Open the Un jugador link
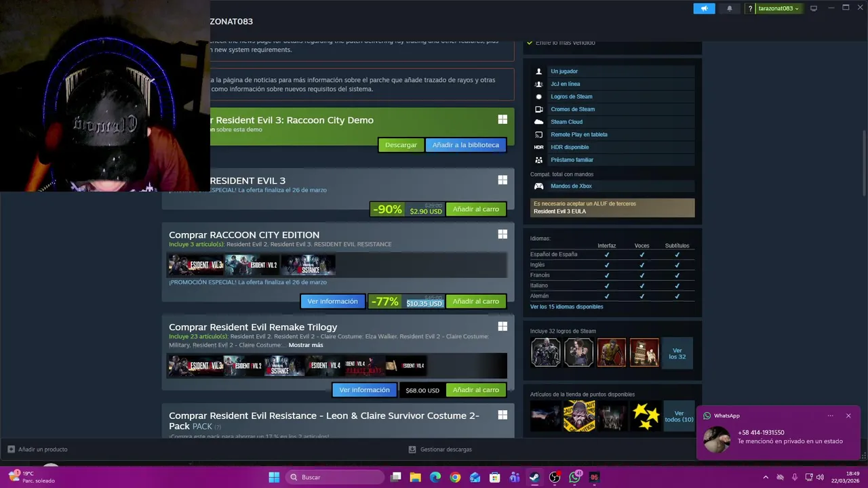The width and height of the screenshot is (868, 488). (x=564, y=71)
